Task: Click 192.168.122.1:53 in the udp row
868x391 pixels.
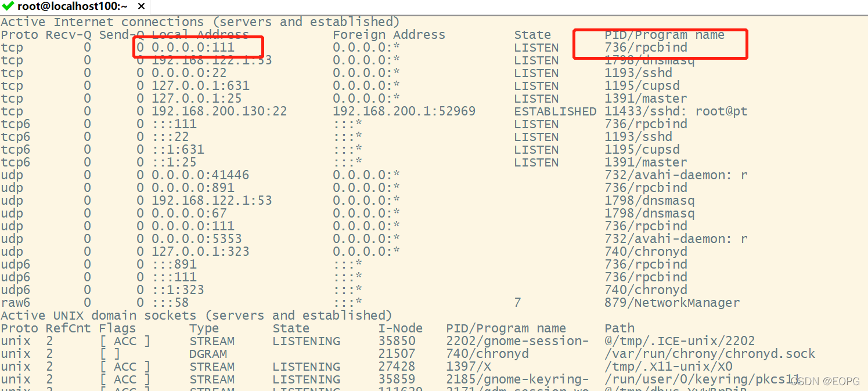Action: [212, 201]
